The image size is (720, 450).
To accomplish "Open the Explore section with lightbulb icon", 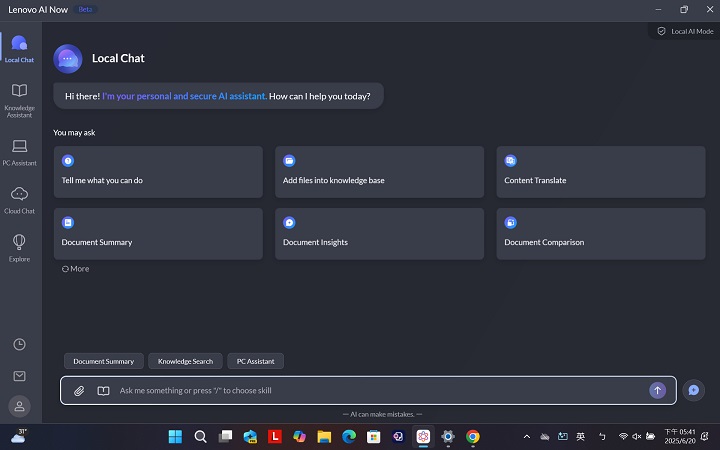I will point(19,248).
